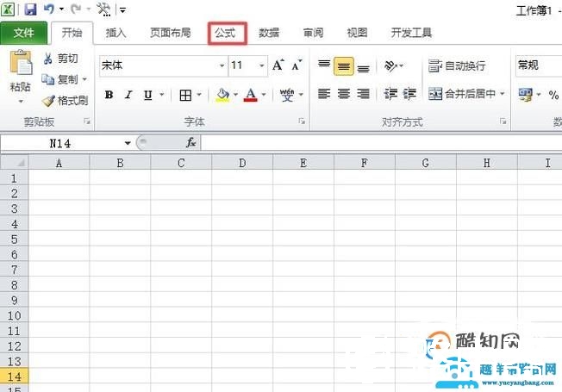Open the 字体 dialog launcher
Image resolution: width=562 pixels, height=392 pixels.
tap(302, 121)
